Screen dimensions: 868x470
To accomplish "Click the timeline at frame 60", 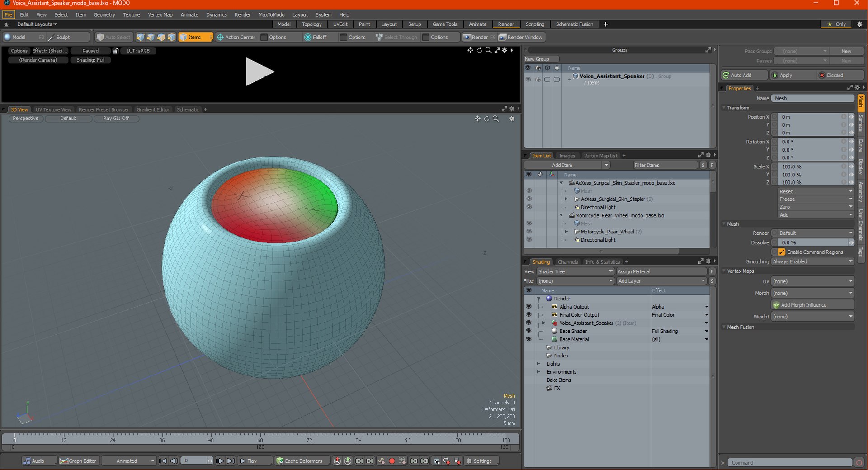I will point(260,438).
